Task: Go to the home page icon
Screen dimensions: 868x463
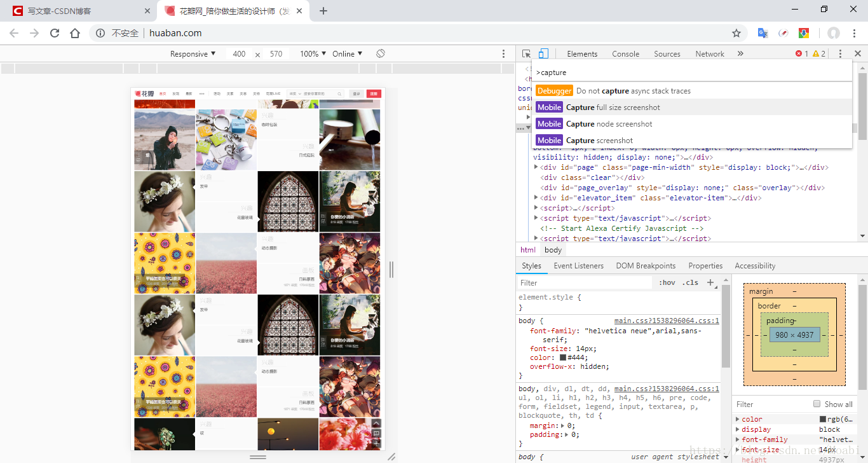Action: click(x=75, y=33)
